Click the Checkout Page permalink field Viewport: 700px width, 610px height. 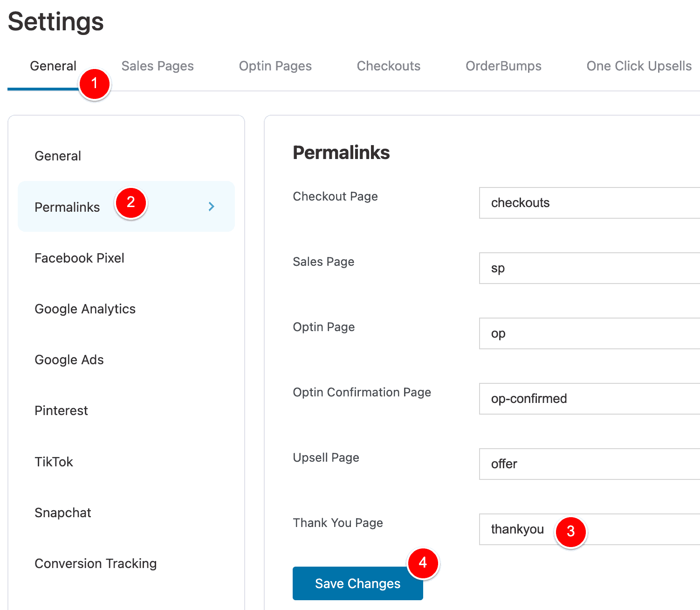pos(590,203)
